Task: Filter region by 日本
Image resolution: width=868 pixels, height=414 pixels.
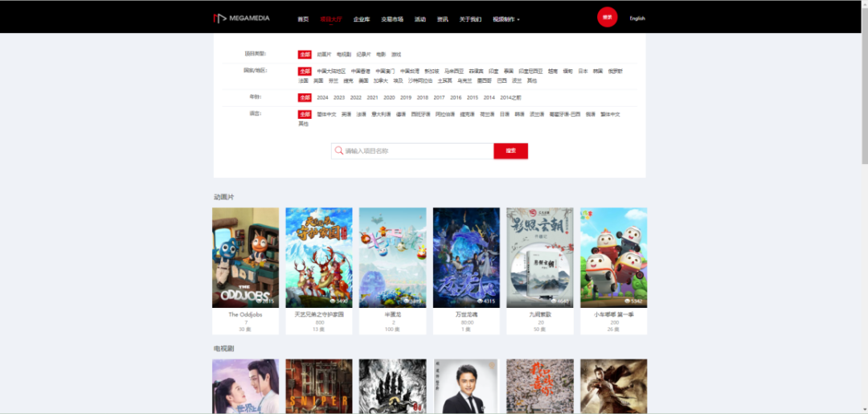Action: [x=583, y=71]
